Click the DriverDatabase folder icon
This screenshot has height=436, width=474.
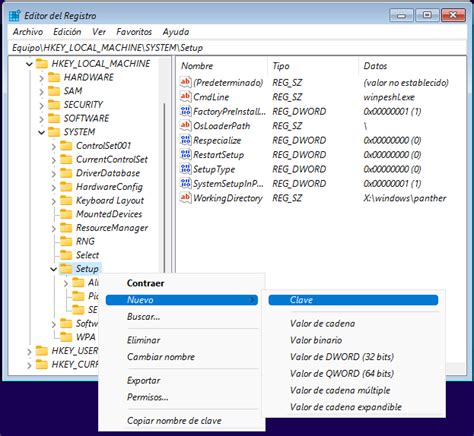[x=66, y=173]
